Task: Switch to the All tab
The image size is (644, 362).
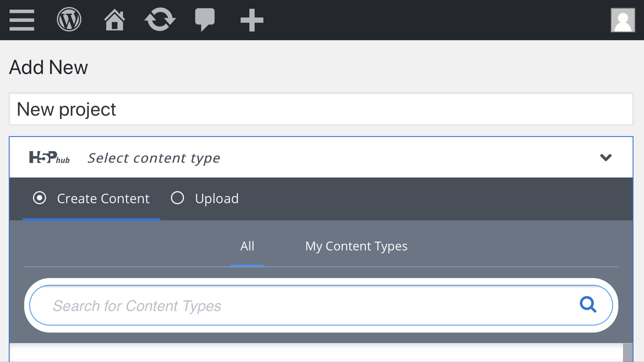Action: 247,246
